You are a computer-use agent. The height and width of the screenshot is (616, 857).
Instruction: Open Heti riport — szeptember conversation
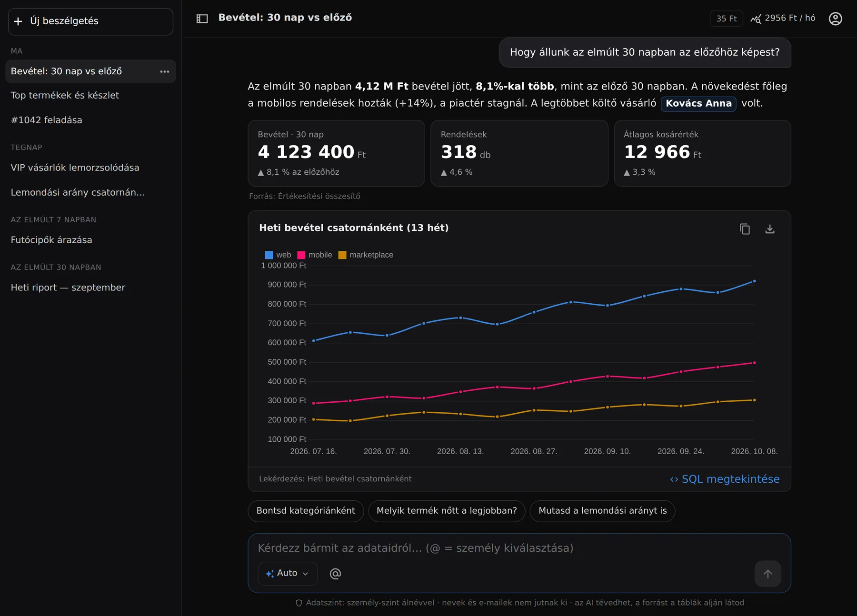coord(90,288)
